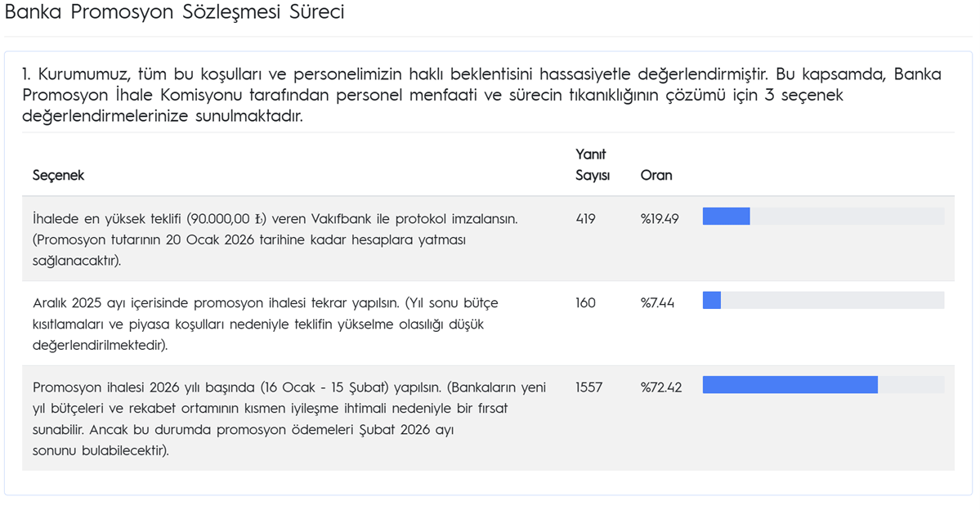Click the 'Banka Promosyon Sözleşmesi Süreci' page title

click(174, 14)
